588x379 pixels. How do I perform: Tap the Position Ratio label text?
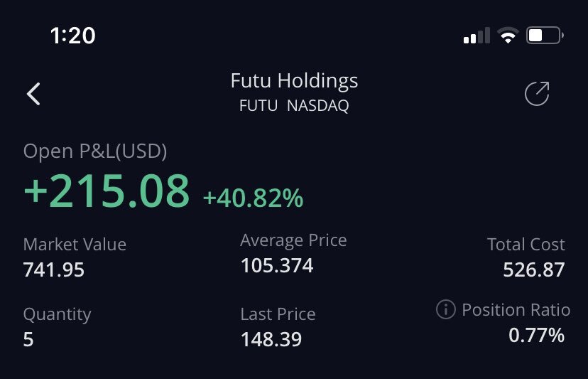[x=516, y=310]
